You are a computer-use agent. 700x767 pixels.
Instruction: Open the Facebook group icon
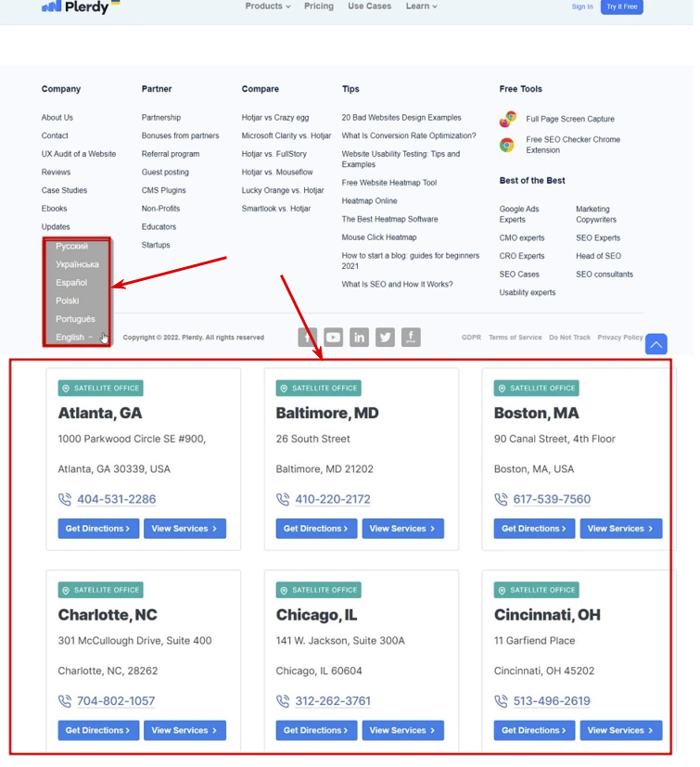pyautogui.click(x=411, y=338)
